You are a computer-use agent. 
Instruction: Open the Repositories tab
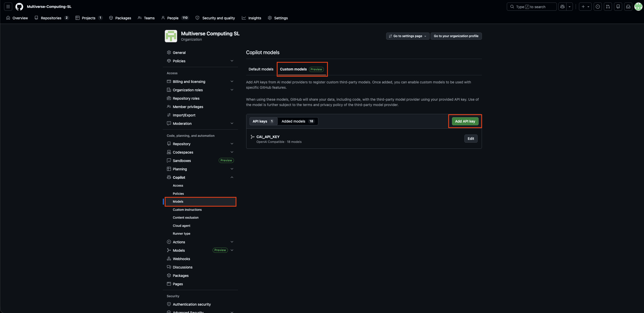click(x=52, y=18)
